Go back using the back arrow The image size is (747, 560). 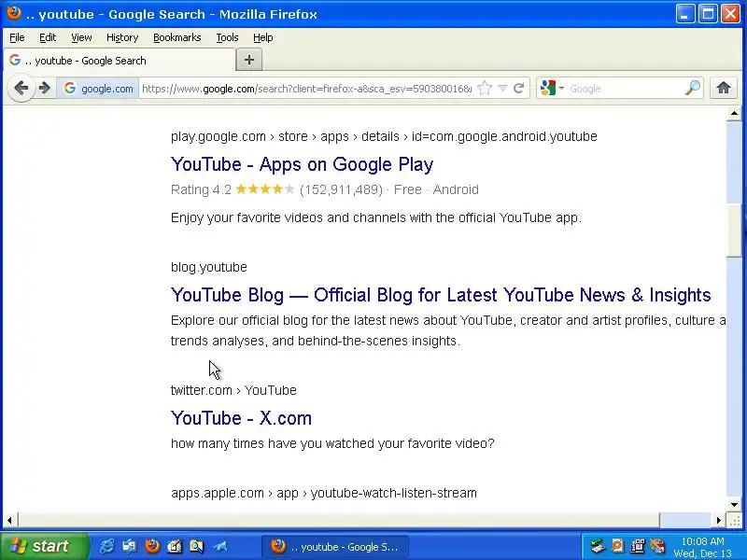pos(21,88)
